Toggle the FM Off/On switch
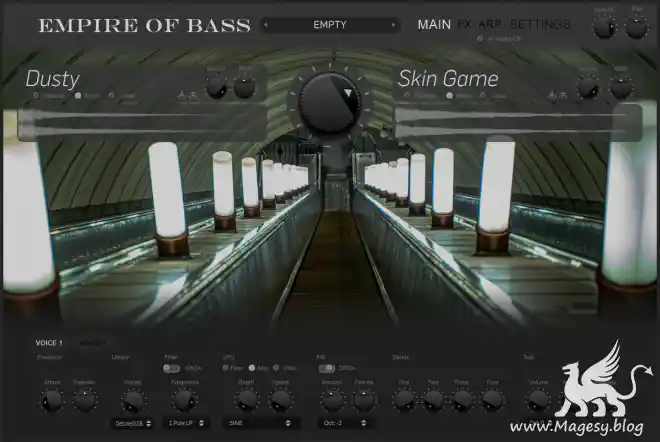Image resolution: width=660 pixels, height=442 pixels. coord(327,368)
